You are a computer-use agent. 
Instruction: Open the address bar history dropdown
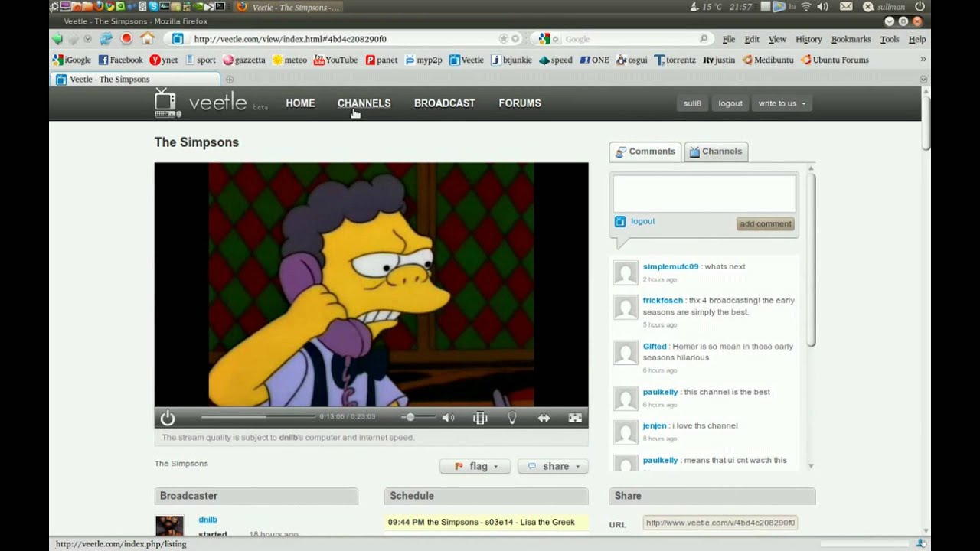click(x=515, y=39)
